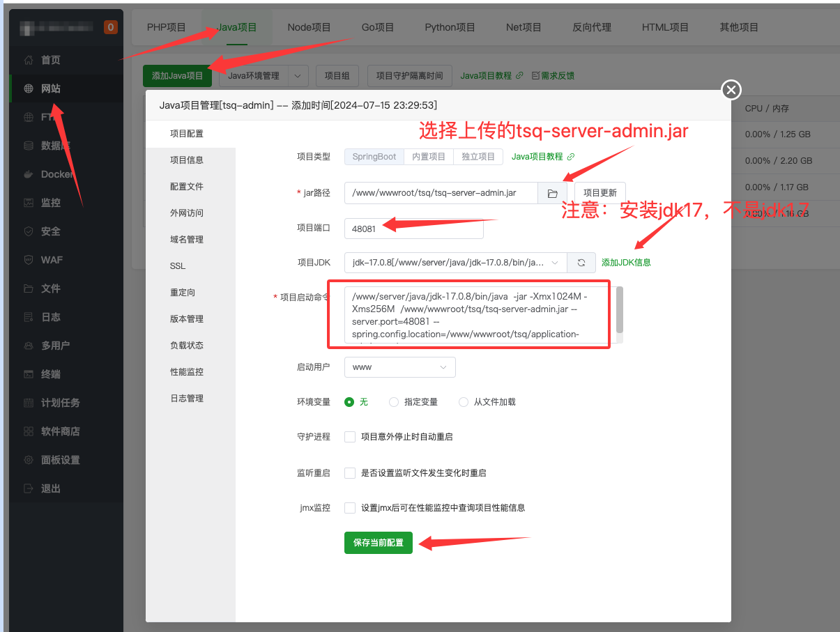Open the 配置文件 section in dialog
840x632 pixels.
[x=187, y=187]
